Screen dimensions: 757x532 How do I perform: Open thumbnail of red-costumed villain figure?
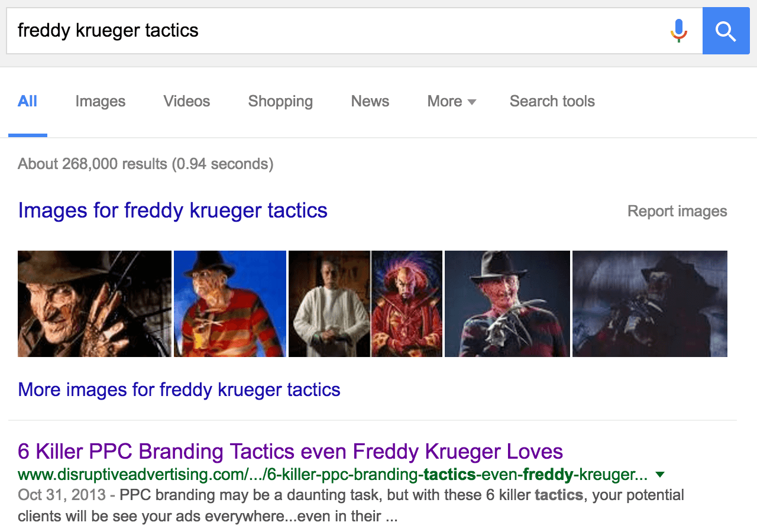407,304
